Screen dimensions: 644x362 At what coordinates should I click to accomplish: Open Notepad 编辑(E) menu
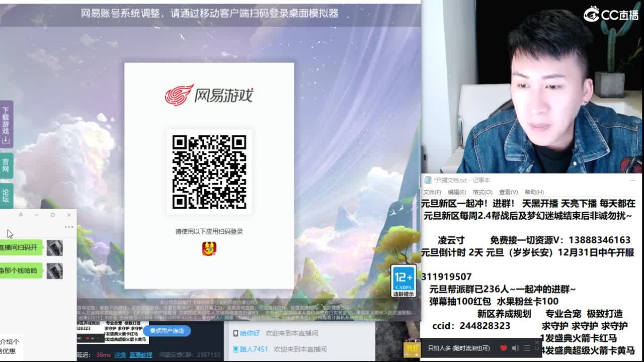(x=457, y=192)
